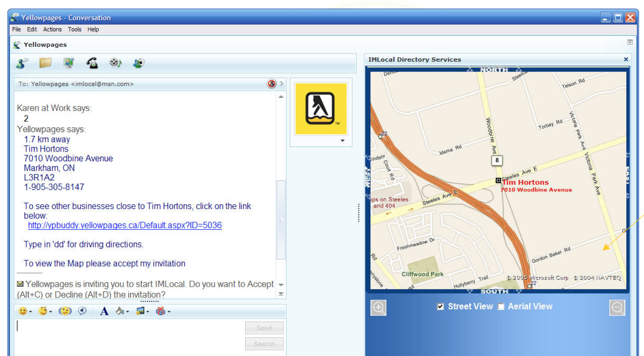Close the IMLocal Directory Services panel
Screen dimensions: 644x356
point(626,59)
